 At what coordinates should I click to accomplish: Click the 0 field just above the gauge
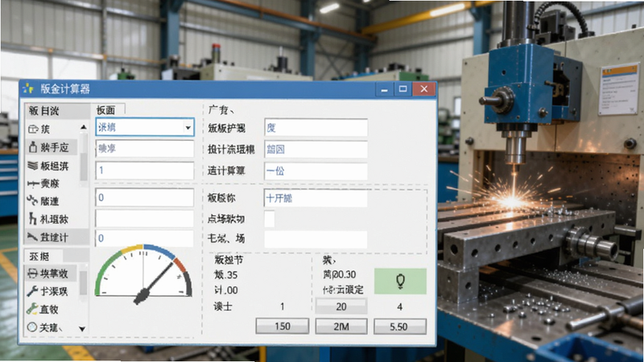145,238
